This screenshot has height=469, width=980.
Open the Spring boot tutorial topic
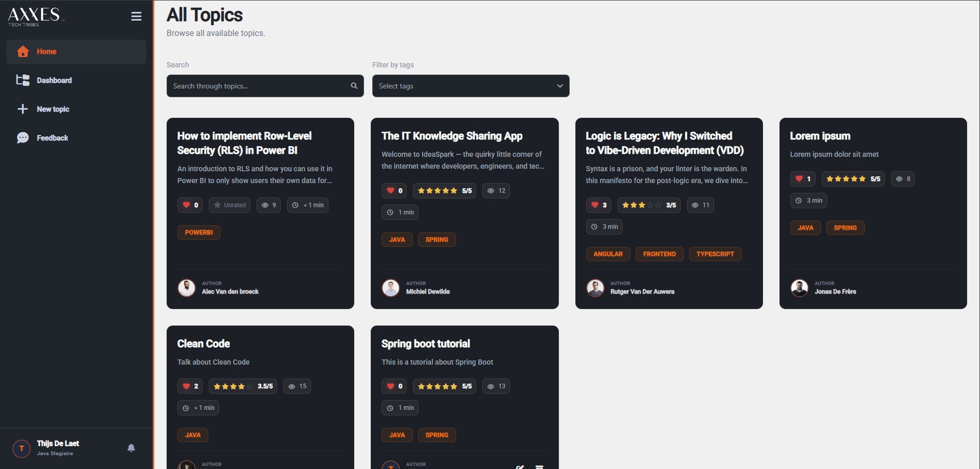click(426, 344)
